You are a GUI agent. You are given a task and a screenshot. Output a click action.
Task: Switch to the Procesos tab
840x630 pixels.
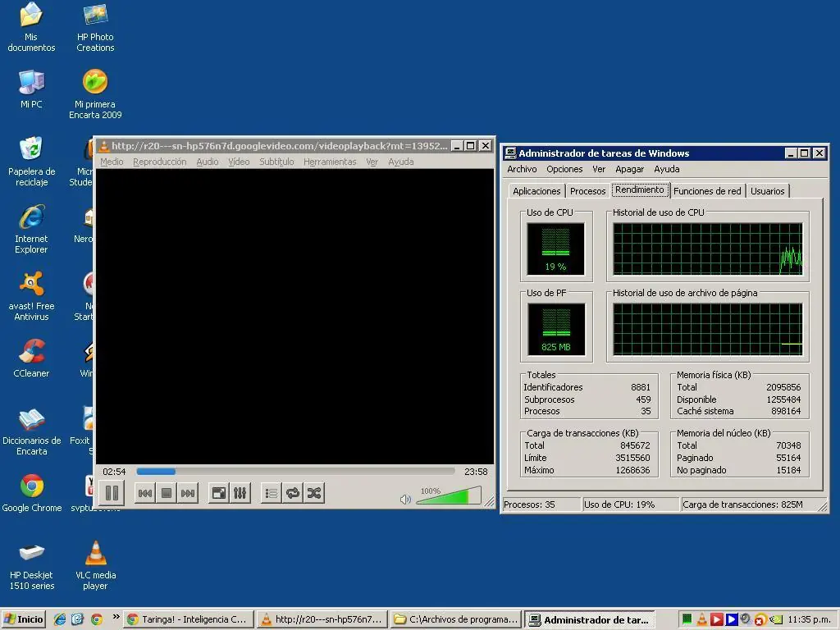coord(587,191)
